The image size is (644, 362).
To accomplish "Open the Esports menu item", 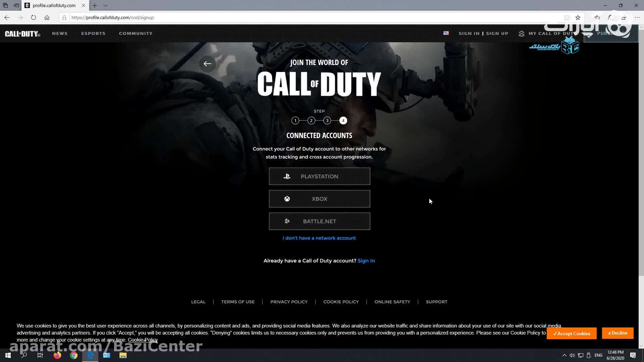I will (x=93, y=34).
